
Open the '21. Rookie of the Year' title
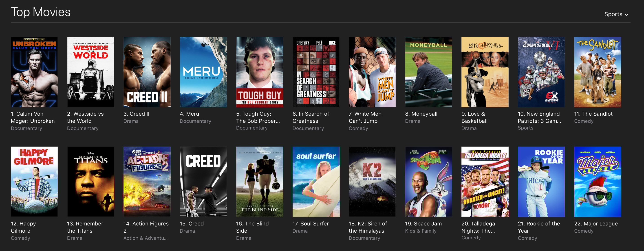tap(539, 227)
